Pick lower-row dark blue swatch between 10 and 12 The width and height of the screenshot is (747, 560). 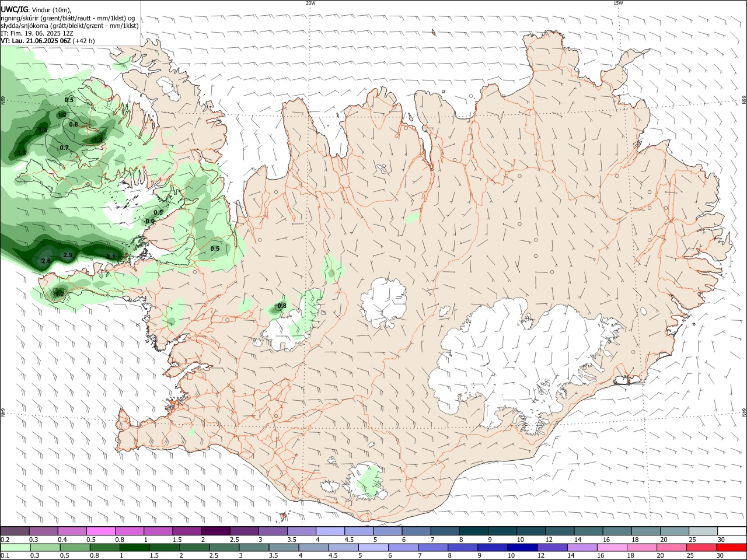click(522, 547)
